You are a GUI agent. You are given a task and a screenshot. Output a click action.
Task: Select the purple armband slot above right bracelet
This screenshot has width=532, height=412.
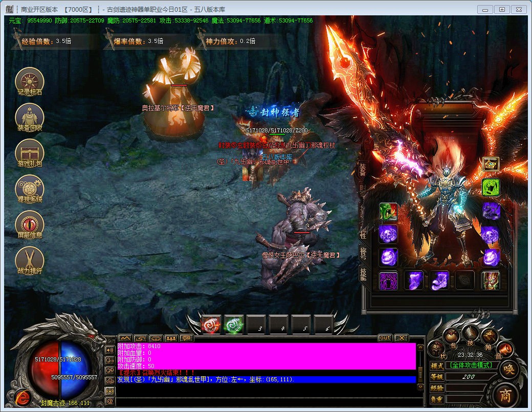click(x=491, y=211)
